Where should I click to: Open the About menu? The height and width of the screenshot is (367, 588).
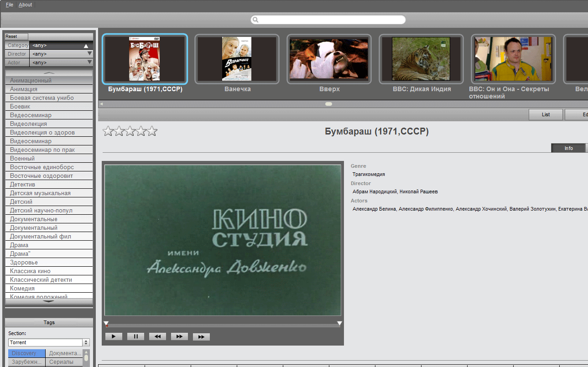coord(26,5)
